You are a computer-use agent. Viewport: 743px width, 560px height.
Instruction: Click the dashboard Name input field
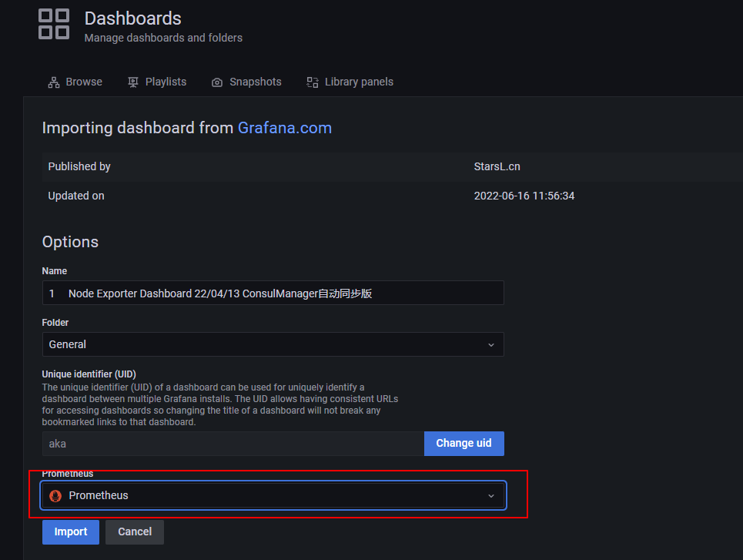coord(273,293)
